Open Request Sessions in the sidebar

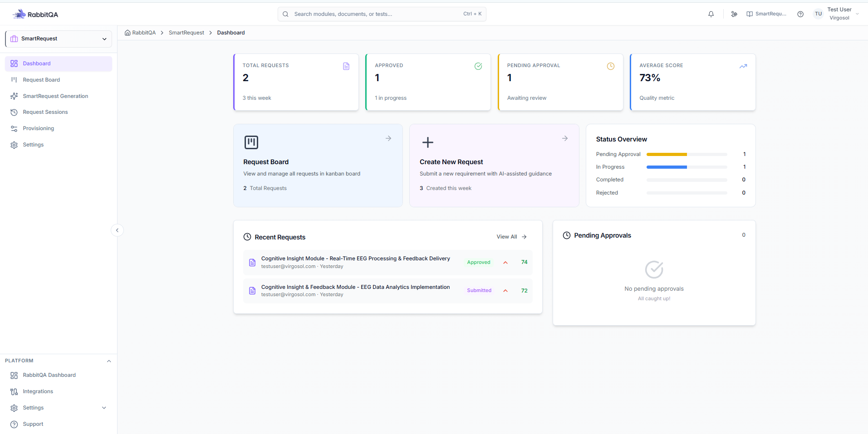pyautogui.click(x=59, y=112)
